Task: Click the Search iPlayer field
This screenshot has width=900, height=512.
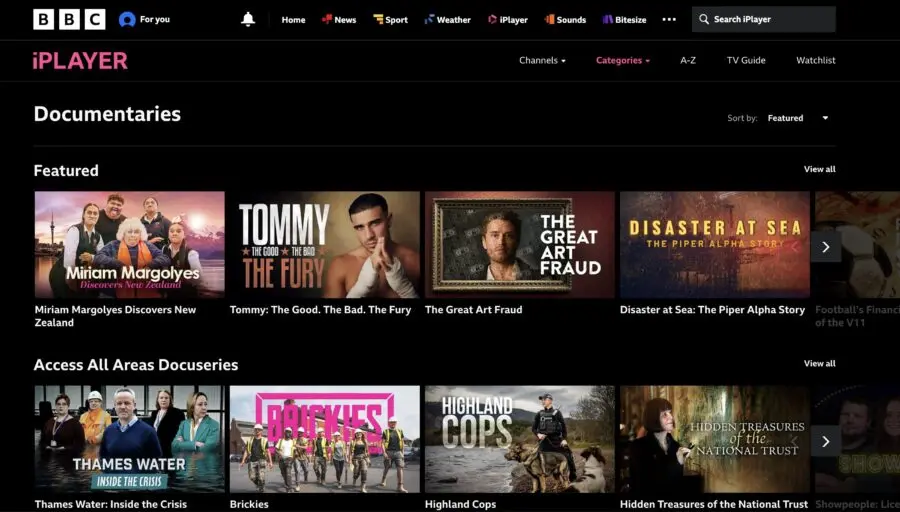Action: tap(765, 19)
